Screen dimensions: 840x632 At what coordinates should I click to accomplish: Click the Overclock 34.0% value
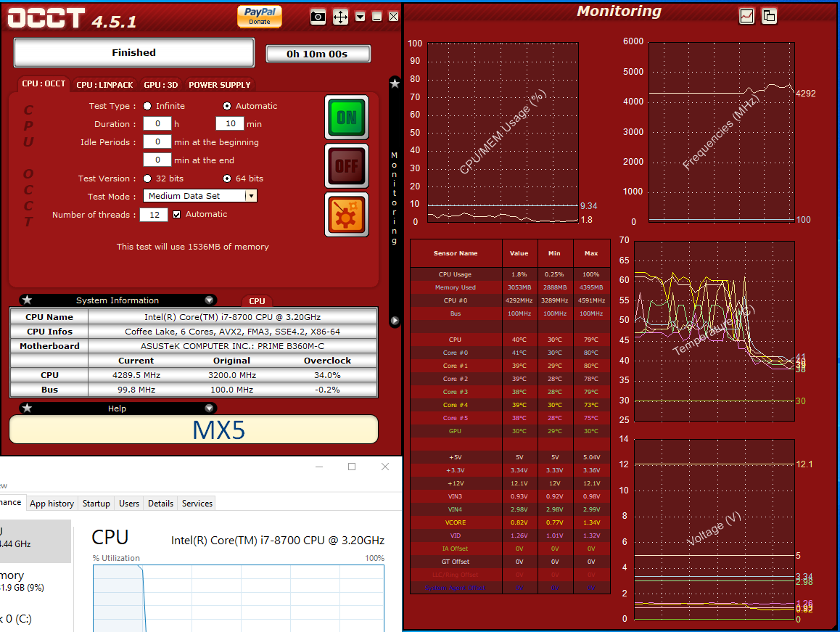pyautogui.click(x=327, y=375)
